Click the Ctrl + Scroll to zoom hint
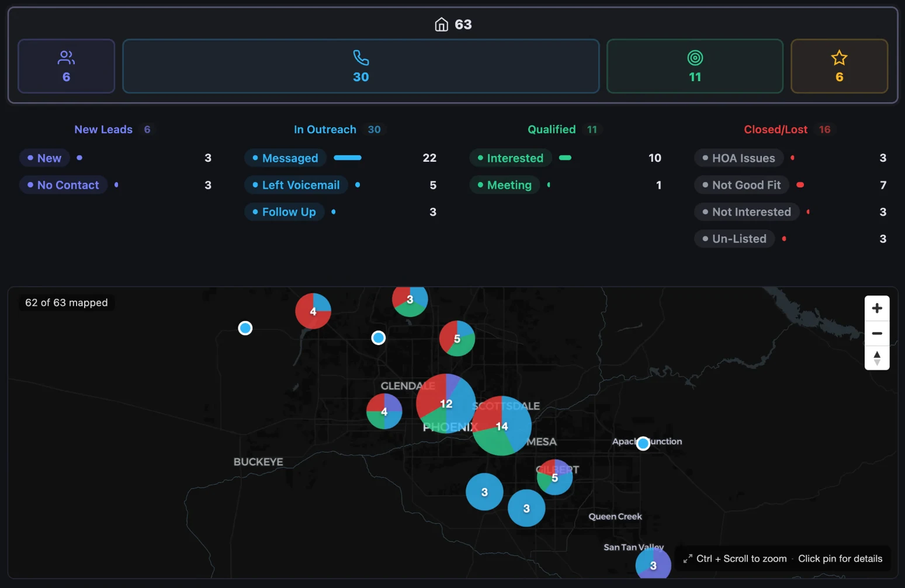This screenshot has height=588, width=905. click(741, 559)
